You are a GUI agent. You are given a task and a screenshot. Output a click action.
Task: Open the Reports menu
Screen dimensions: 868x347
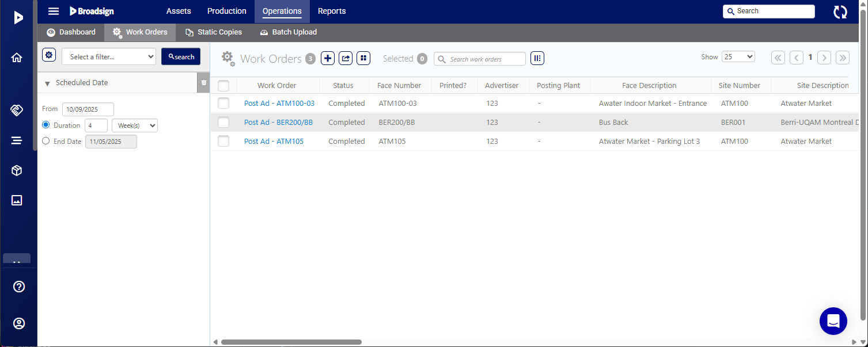332,12
